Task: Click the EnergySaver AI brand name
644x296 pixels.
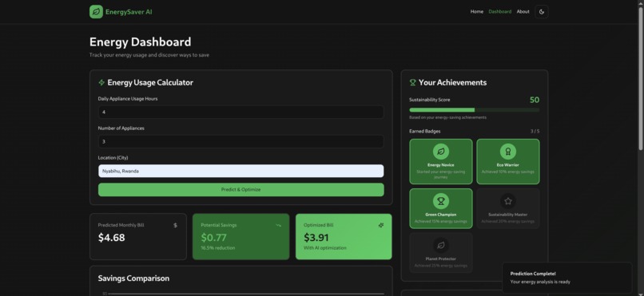Action: pyautogui.click(x=129, y=12)
